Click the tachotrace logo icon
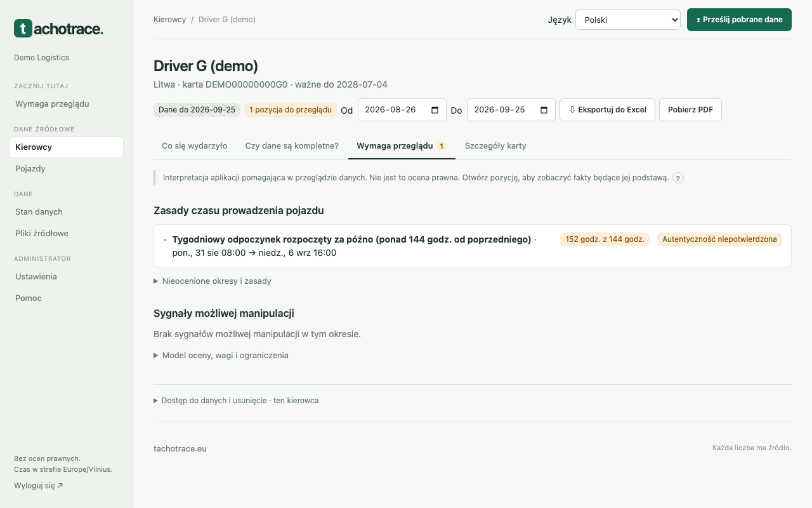The width and height of the screenshot is (812, 508). (23, 28)
